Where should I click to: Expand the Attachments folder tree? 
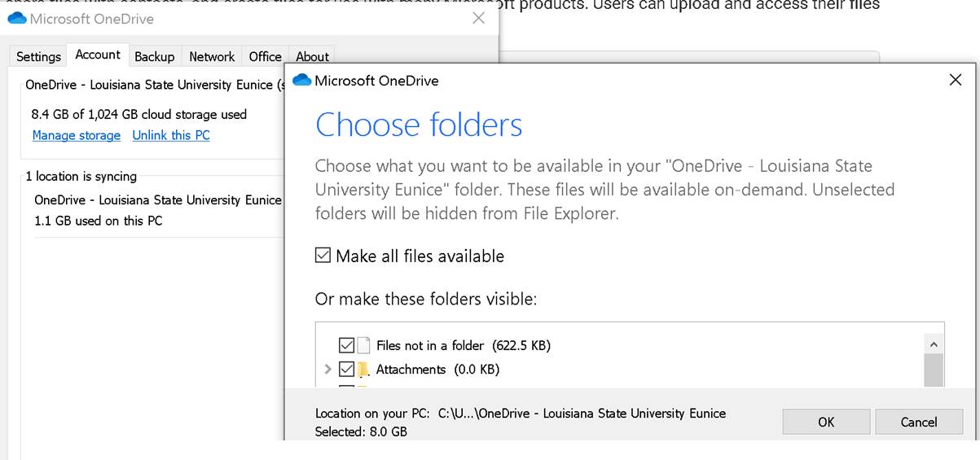click(327, 369)
